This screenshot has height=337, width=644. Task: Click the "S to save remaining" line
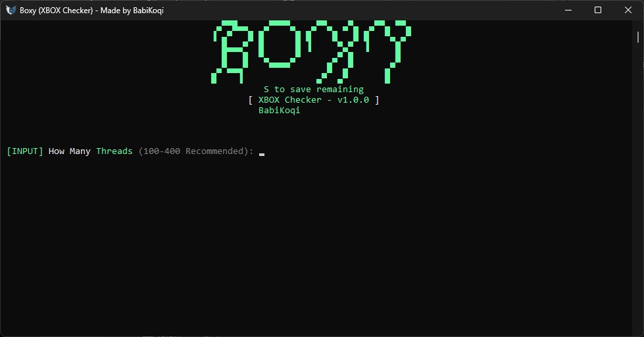coord(314,89)
